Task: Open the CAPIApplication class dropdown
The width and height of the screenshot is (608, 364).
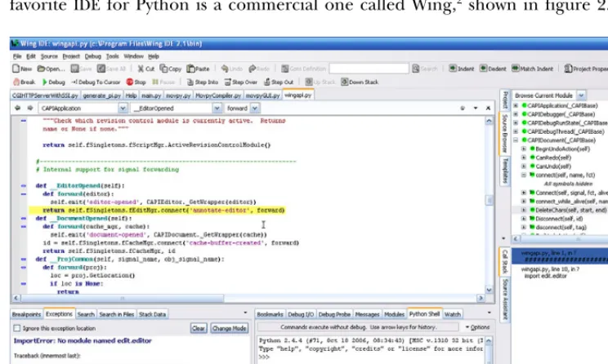Action: click(x=123, y=109)
